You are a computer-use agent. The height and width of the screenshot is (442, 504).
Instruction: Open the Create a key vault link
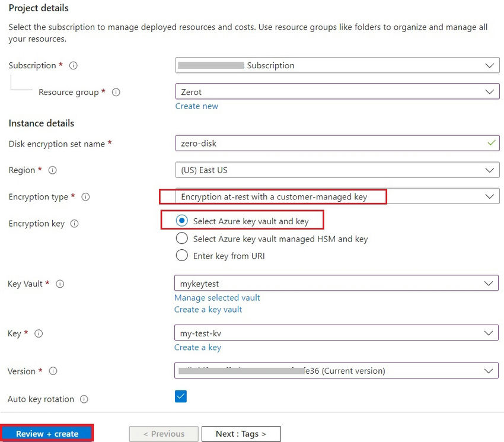click(208, 309)
